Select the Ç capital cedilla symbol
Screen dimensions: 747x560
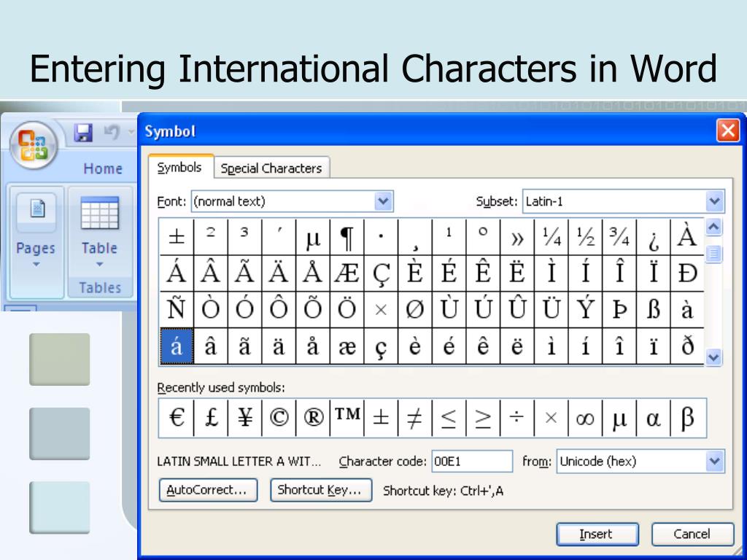[x=381, y=273]
